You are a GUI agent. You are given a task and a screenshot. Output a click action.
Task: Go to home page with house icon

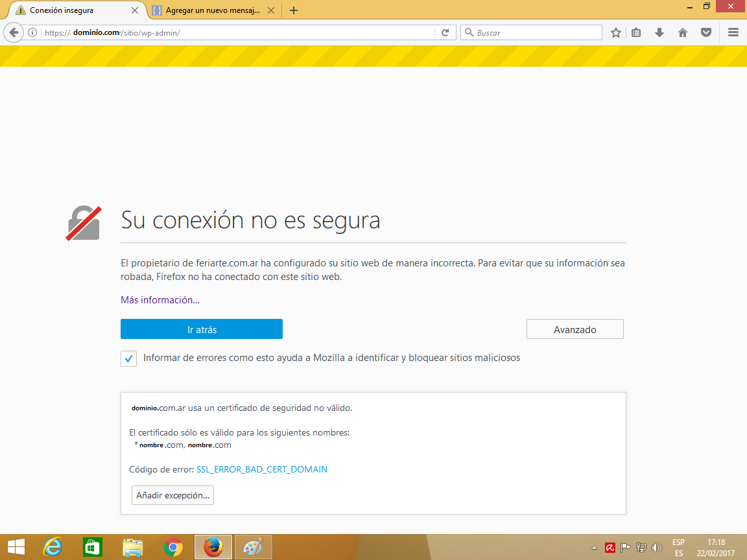tap(683, 32)
